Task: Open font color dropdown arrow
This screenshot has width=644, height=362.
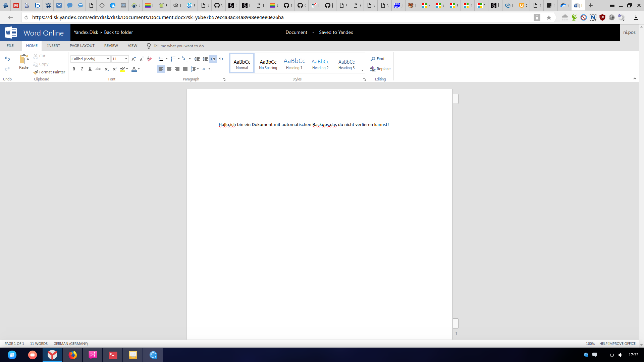Action: click(139, 69)
